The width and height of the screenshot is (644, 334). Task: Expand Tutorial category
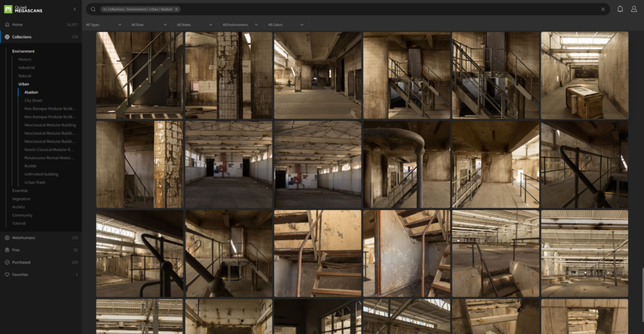click(19, 223)
